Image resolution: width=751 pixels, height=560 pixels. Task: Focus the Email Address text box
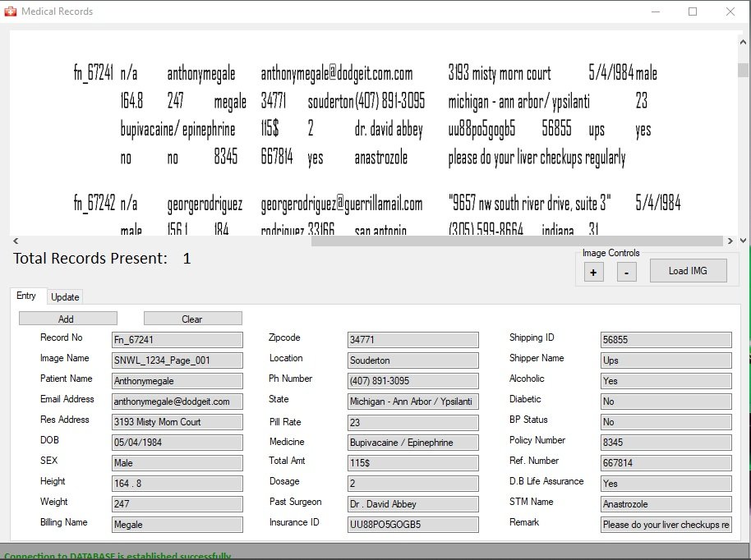(177, 402)
